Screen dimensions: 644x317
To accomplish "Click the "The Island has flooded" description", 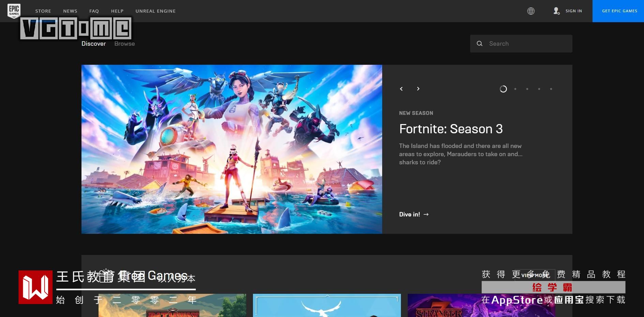I will 461,154.
